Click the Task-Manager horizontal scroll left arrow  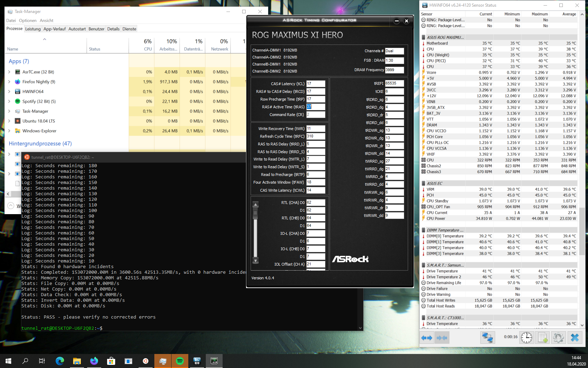[x=8, y=194]
